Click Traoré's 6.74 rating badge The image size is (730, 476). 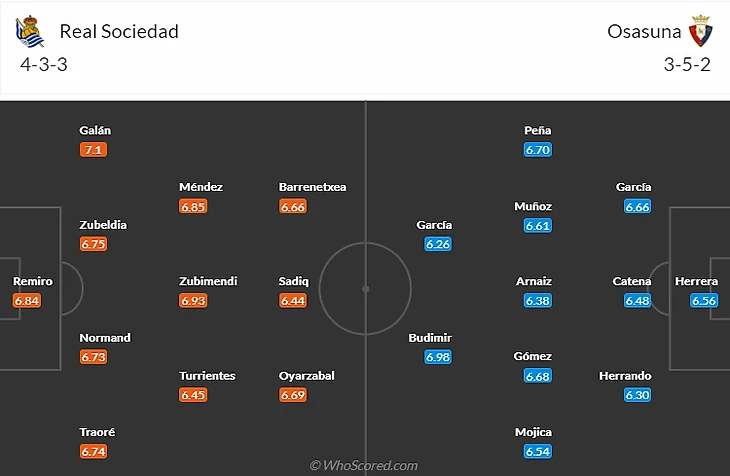(x=93, y=451)
